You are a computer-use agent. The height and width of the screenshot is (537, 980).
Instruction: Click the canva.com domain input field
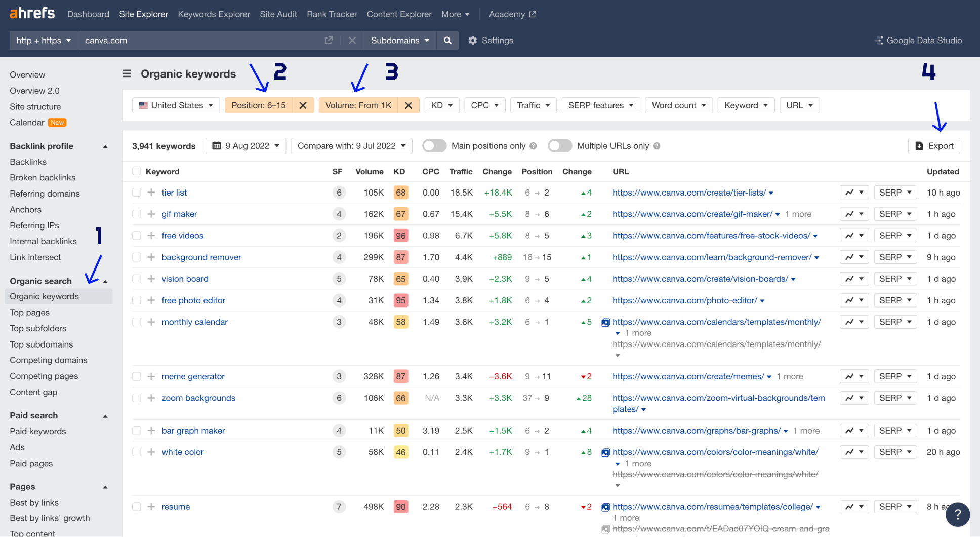tap(200, 40)
